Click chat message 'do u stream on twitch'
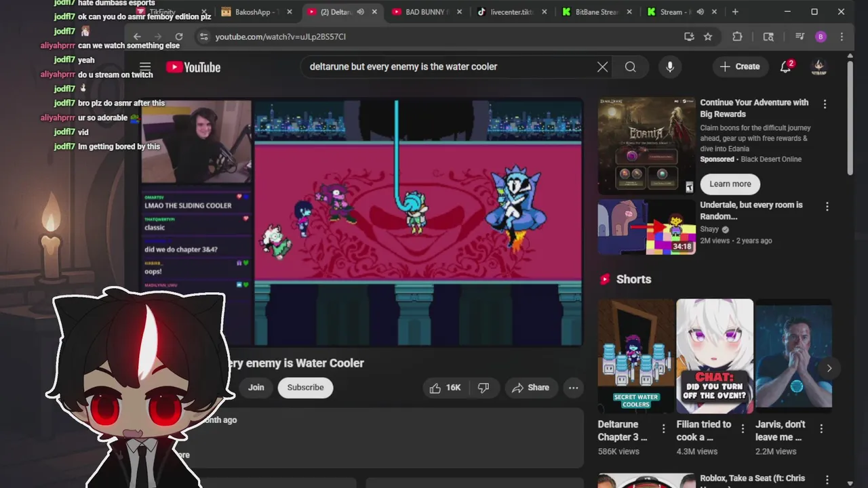 (115, 75)
